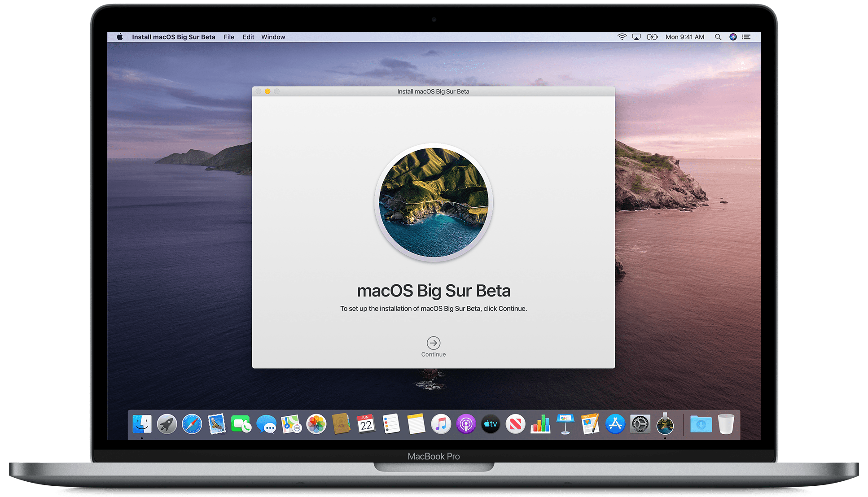Open the Install macOS Big Sur Beta menu
This screenshot has height=497, width=868.
click(174, 37)
